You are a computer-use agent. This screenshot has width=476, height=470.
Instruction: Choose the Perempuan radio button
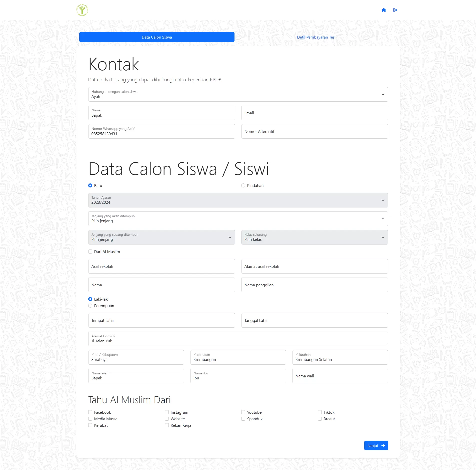point(90,306)
